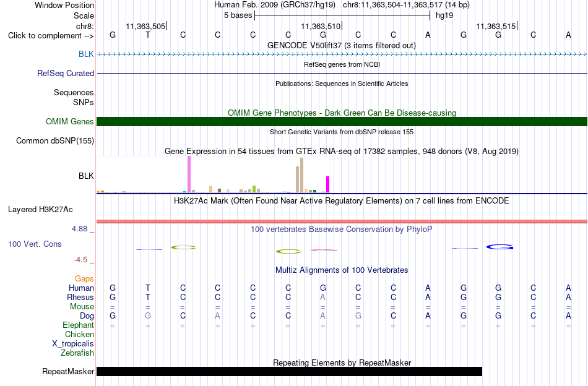
Task: Click the black RepeatMasker element bar
Action: click(289, 371)
